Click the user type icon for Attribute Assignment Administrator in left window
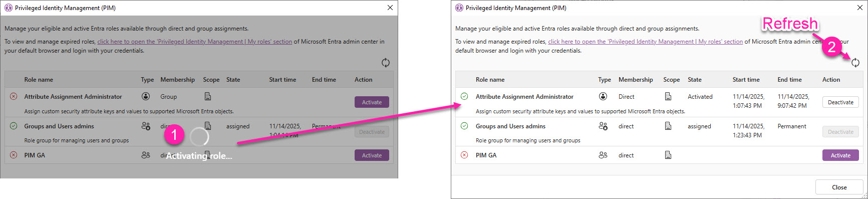The width and height of the screenshot is (868, 199). point(146,96)
